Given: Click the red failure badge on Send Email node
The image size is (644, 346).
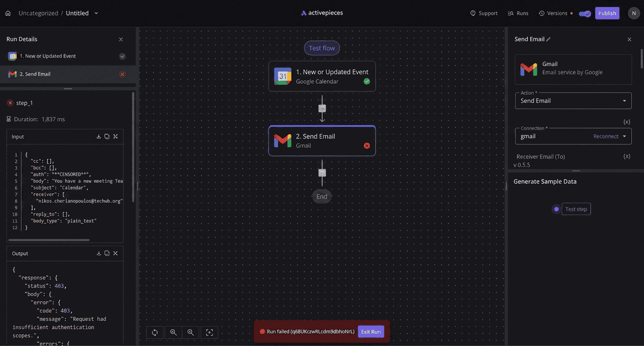Looking at the screenshot, I should point(367,146).
